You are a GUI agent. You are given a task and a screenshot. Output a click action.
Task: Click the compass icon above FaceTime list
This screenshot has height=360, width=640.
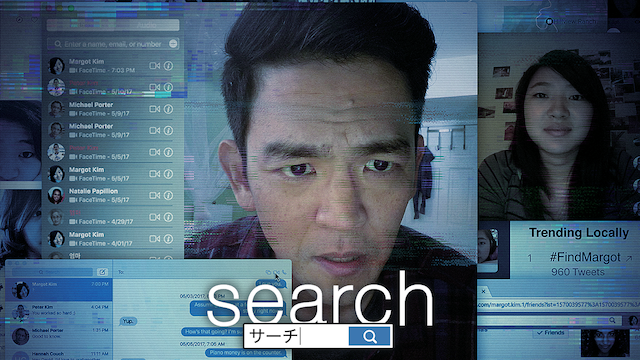19,20
